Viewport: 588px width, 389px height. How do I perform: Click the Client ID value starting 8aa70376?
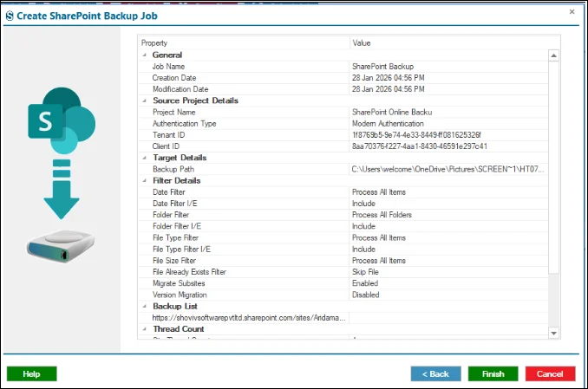coord(419,146)
